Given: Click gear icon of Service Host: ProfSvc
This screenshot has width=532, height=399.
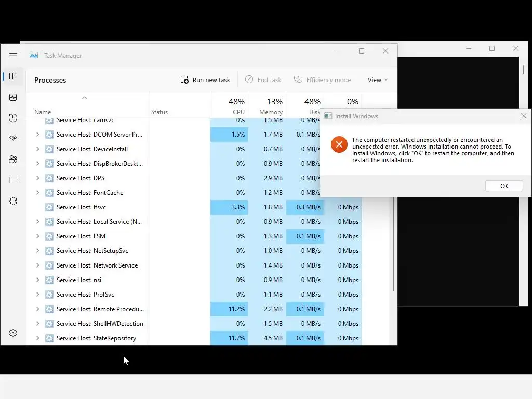Looking at the screenshot, I should coord(49,295).
